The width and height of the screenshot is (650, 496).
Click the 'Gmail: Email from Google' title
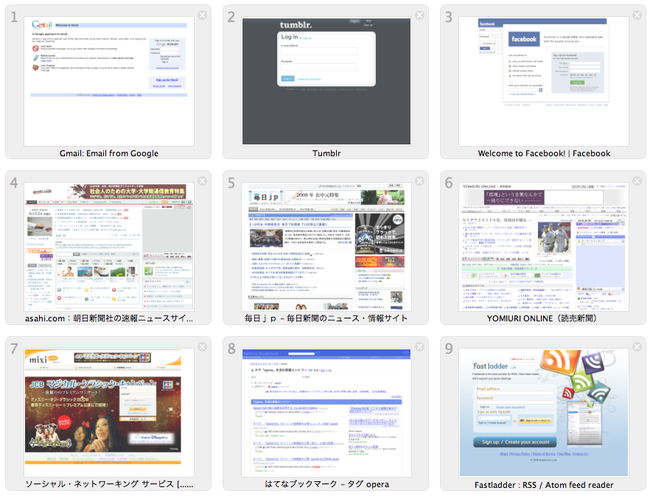109,153
